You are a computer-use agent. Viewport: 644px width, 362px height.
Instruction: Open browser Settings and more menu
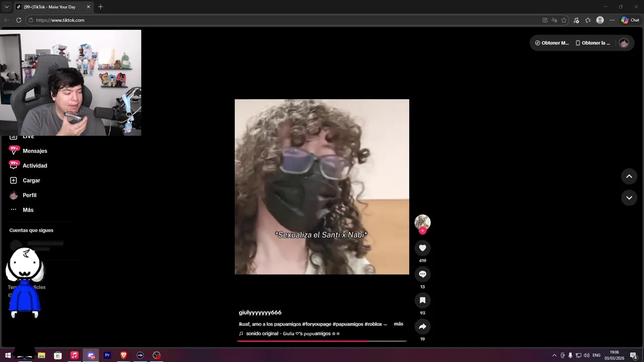(x=612, y=20)
